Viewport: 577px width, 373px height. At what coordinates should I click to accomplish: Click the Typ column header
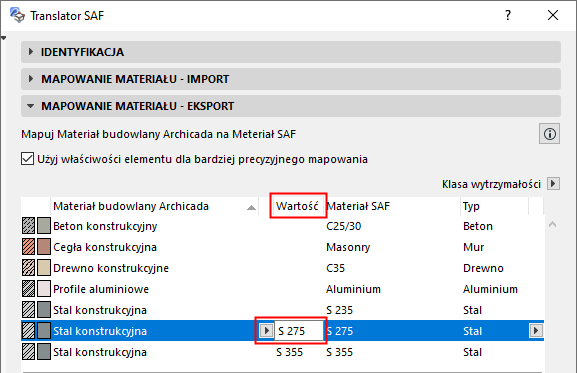coord(494,206)
